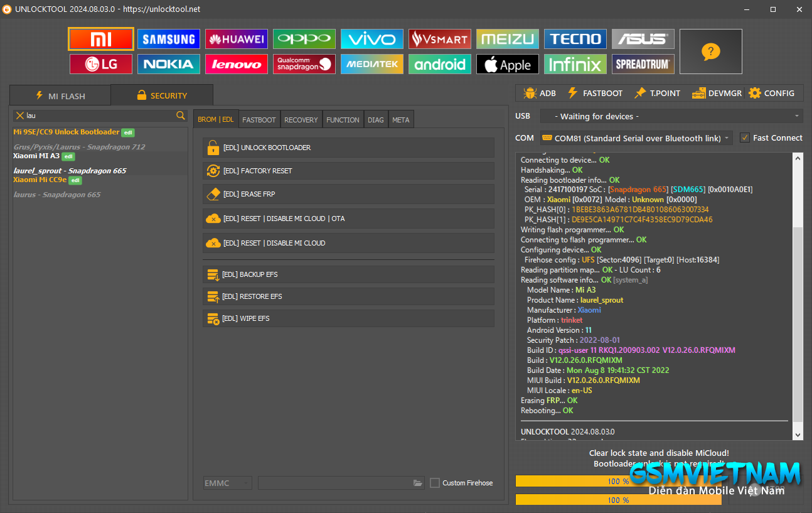Open the CONFIG settings

(x=771, y=93)
